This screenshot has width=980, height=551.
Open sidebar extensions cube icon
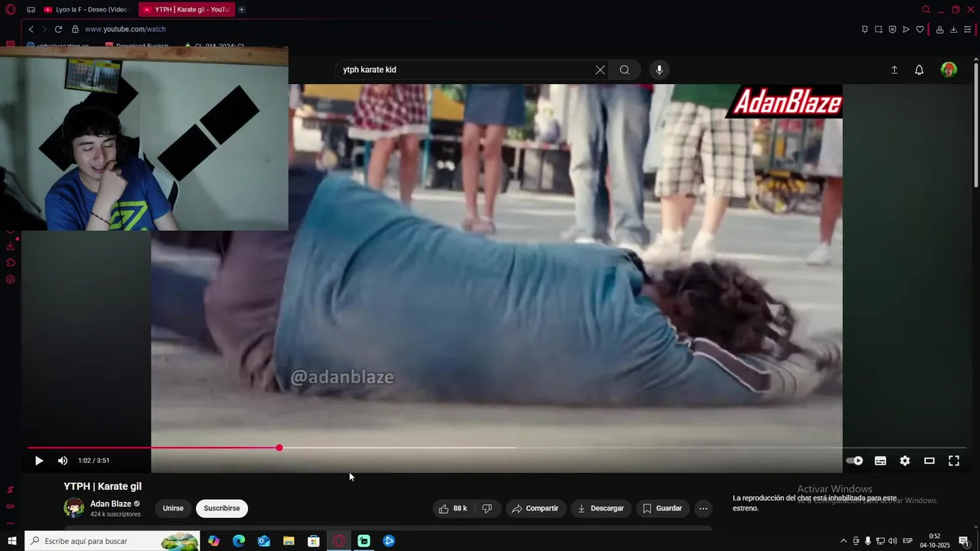click(x=11, y=262)
